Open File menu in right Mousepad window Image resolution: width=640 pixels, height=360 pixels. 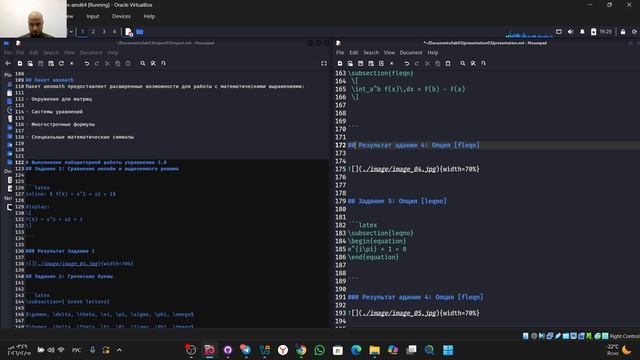(340, 53)
